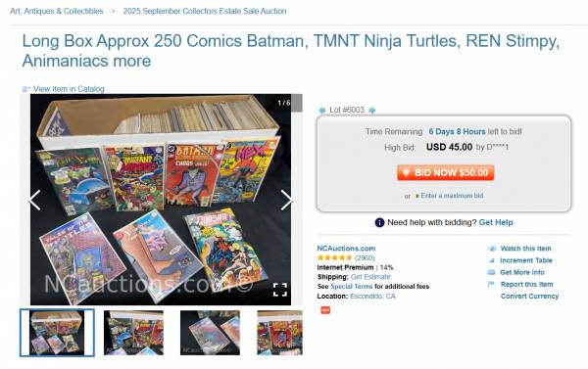Go to previous lot arrow
This screenshot has width=588, height=369.
[x=321, y=111]
